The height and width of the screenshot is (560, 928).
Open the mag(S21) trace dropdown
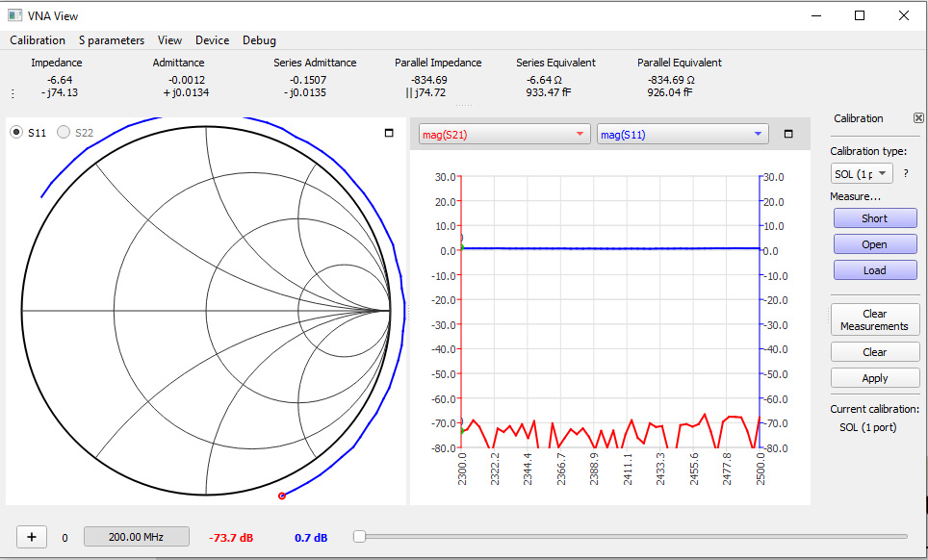click(504, 135)
